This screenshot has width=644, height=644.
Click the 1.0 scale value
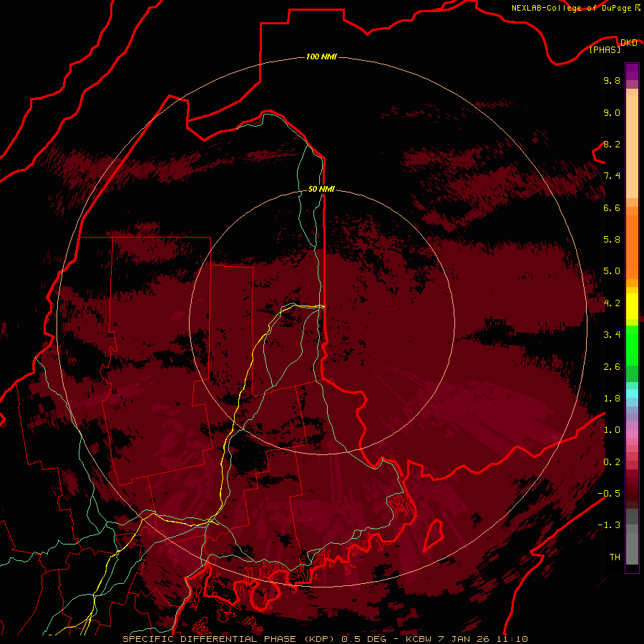tap(612, 430)
